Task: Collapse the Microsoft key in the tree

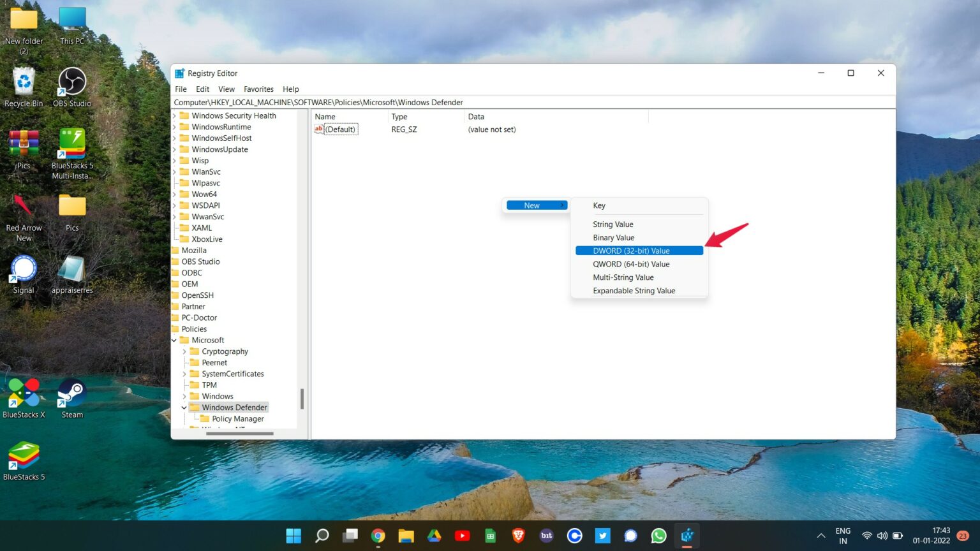Action: (x=174, y=340)
